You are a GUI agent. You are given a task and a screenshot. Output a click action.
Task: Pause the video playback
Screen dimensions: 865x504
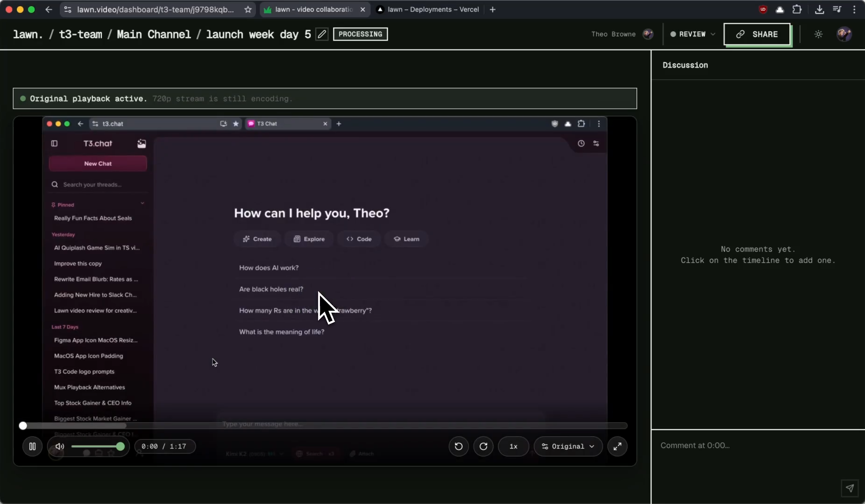point(32,446)
